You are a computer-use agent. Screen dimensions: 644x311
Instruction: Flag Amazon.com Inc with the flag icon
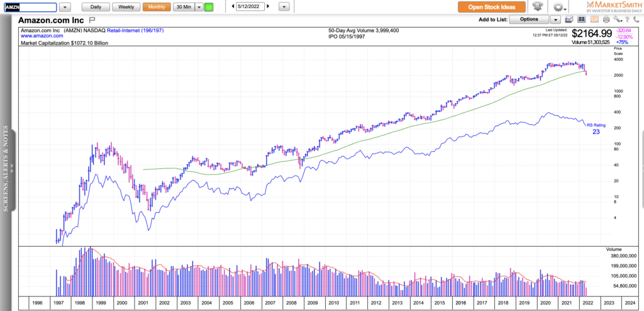(92, 20)
